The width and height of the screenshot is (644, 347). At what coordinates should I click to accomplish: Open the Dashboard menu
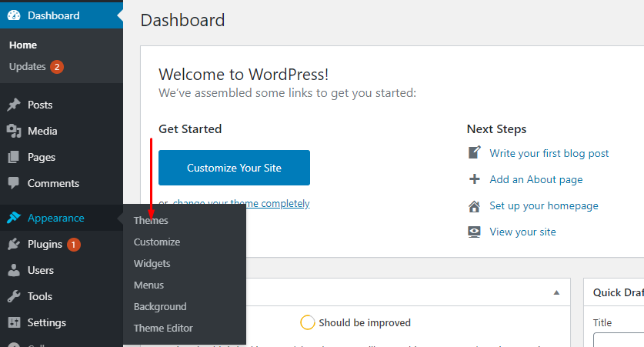point(62,15)
